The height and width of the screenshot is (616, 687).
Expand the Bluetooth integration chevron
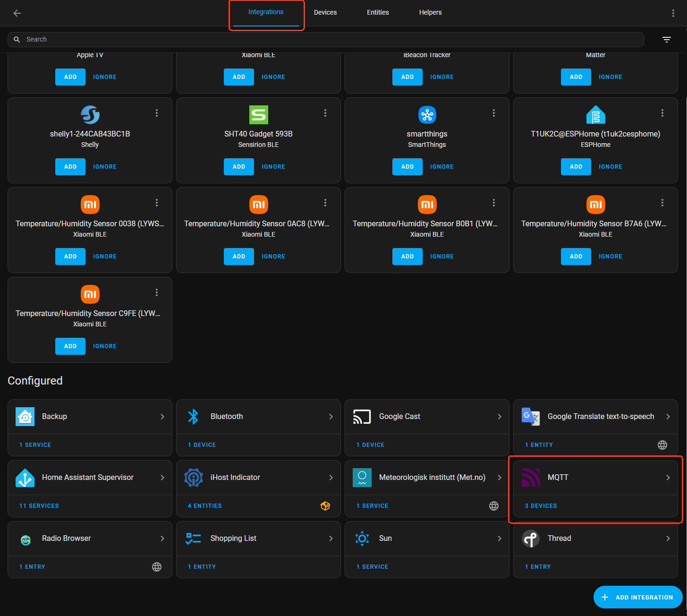tap(331, 417)
